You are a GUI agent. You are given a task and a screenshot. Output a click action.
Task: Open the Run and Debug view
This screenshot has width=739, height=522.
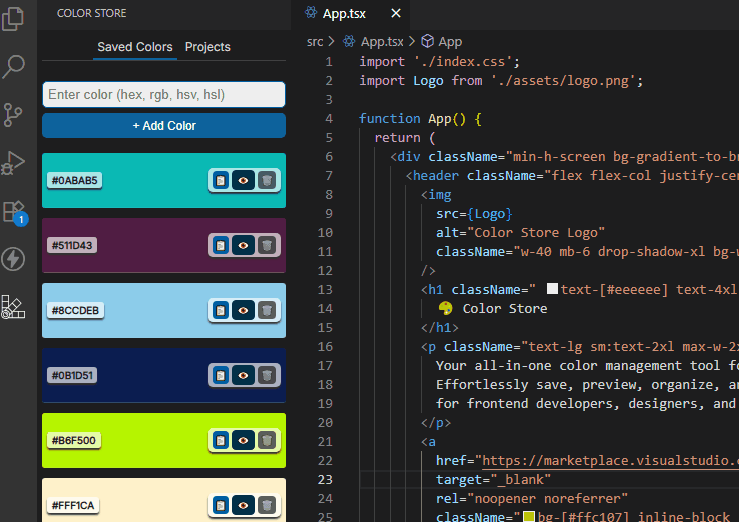pyautogui.click(x=13, y=163)
